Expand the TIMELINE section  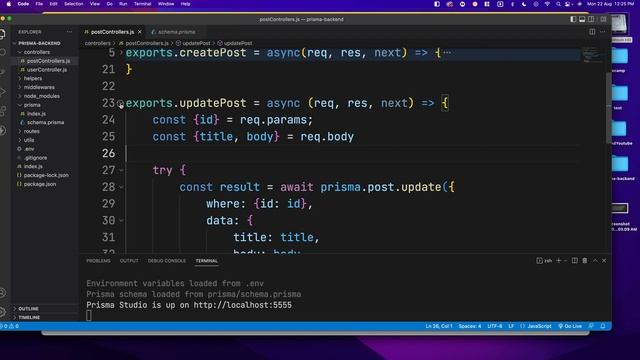[x=29, y=317]
